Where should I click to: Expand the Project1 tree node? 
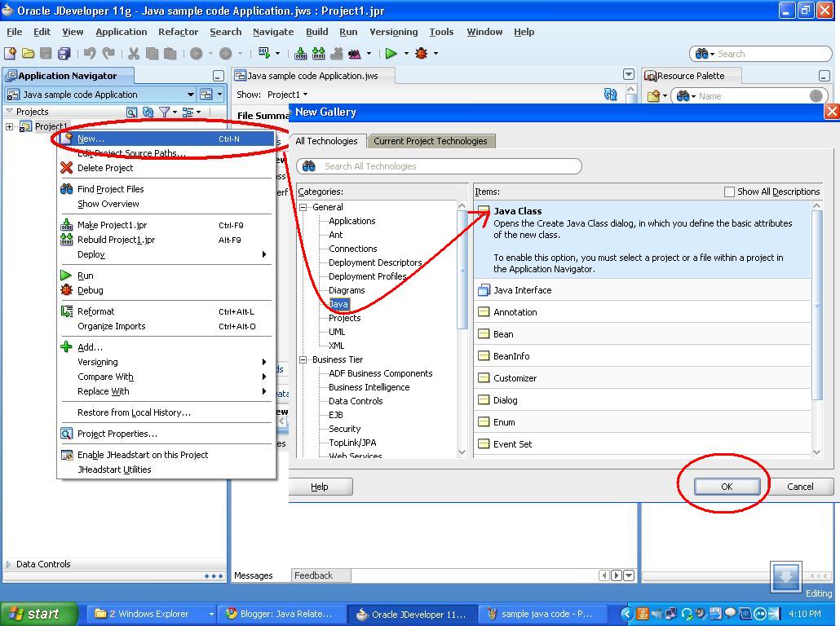pyautogui.click(x=9, y=126)
